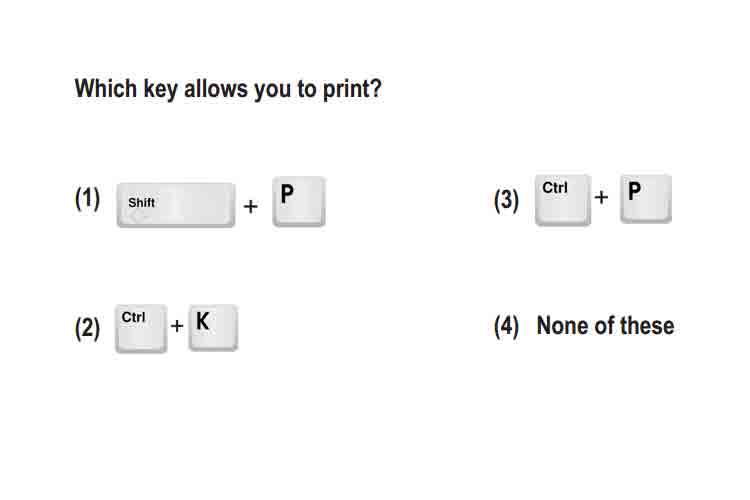750x500 pixels.
Task: Click the word 'print?' in the question
Action: point(353,90)
